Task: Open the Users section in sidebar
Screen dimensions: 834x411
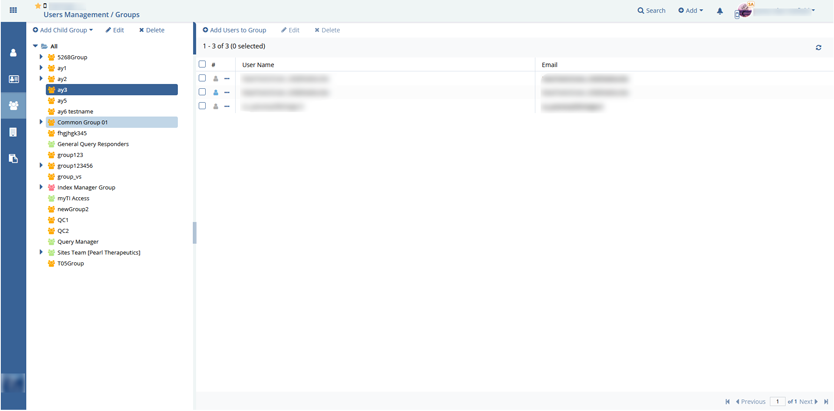Action: [x=13, y=53]
